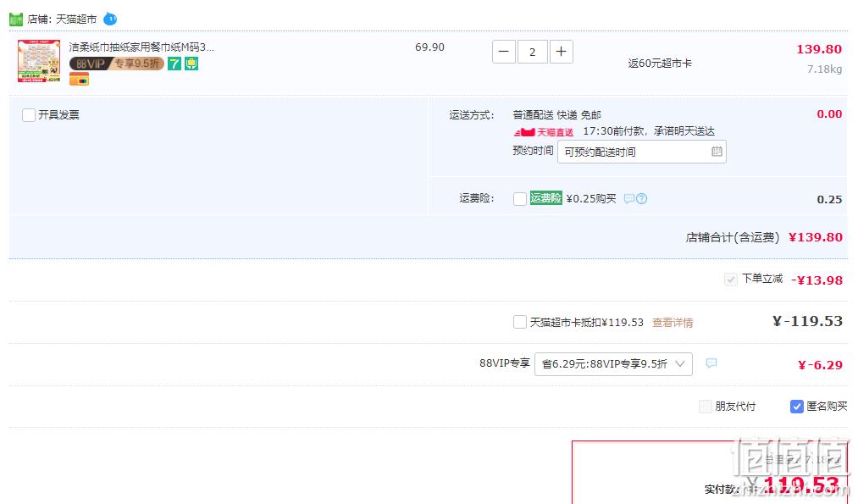Click the ¥-119.53 supermarket card deduction amount

[807, 321]
